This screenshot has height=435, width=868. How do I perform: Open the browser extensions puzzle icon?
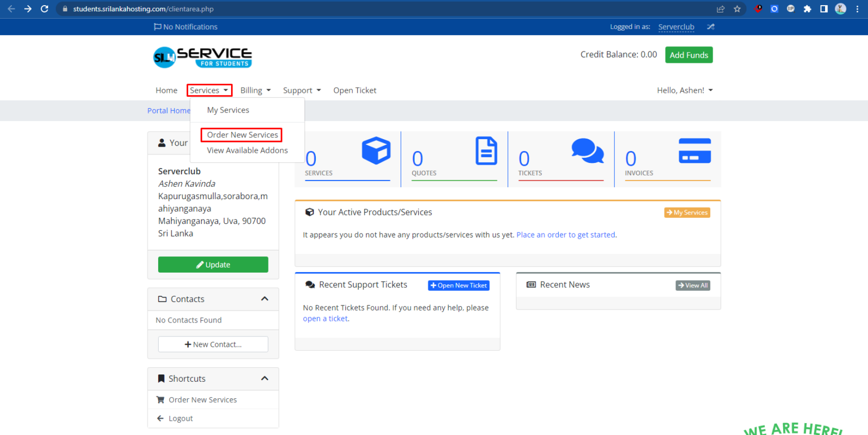[807, 9]
